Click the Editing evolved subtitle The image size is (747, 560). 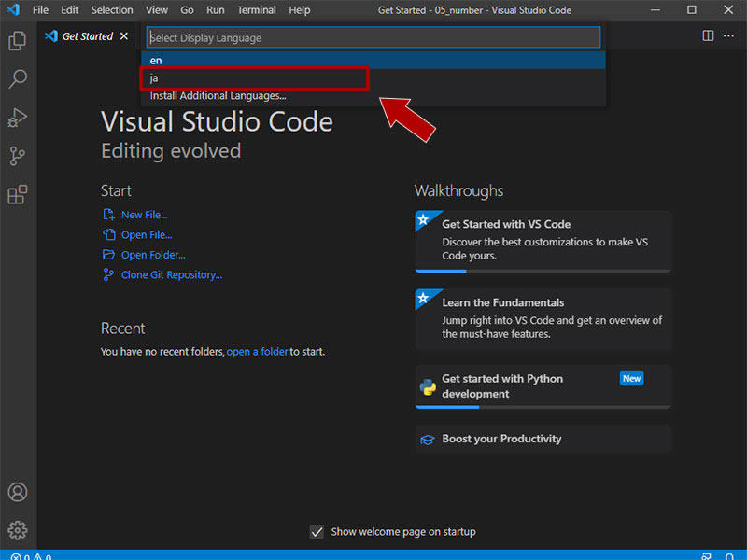coord(171,151)
